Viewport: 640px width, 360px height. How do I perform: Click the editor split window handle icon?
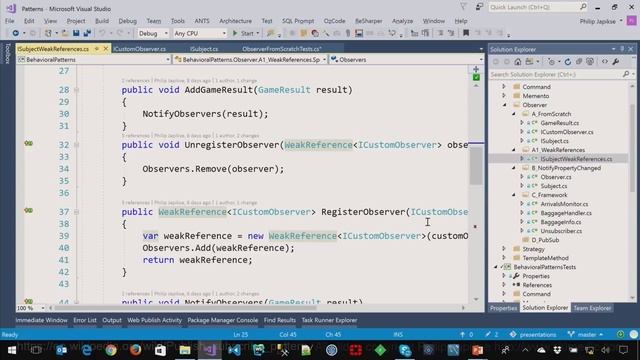tap(476, 69)
